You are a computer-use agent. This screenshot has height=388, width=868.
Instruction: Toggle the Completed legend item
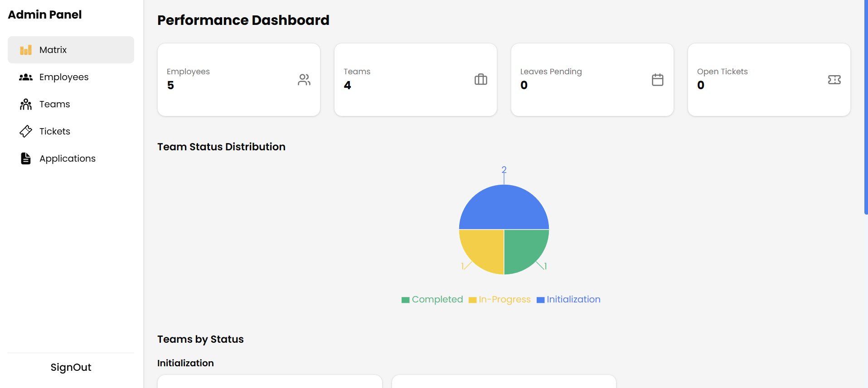tap(432, 300)
